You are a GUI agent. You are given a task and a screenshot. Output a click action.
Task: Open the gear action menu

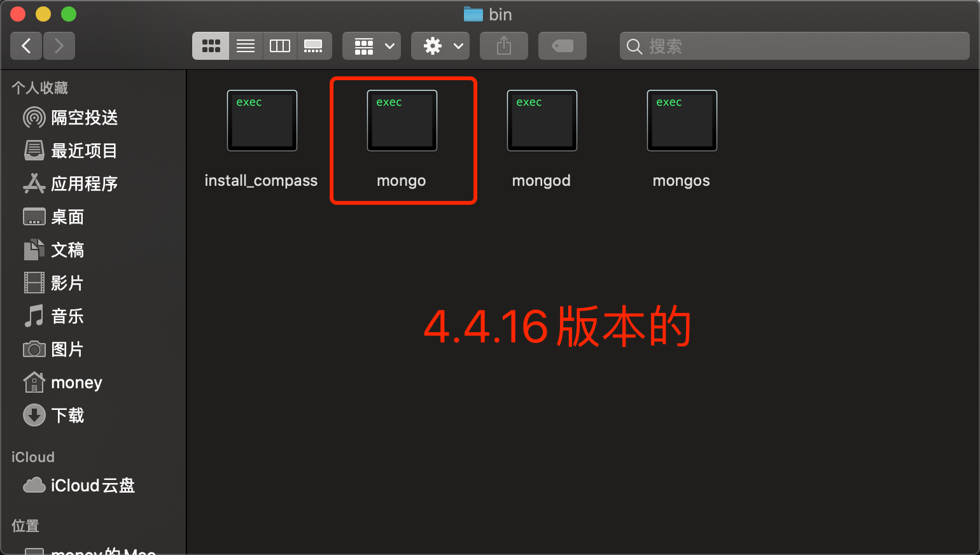440,46
